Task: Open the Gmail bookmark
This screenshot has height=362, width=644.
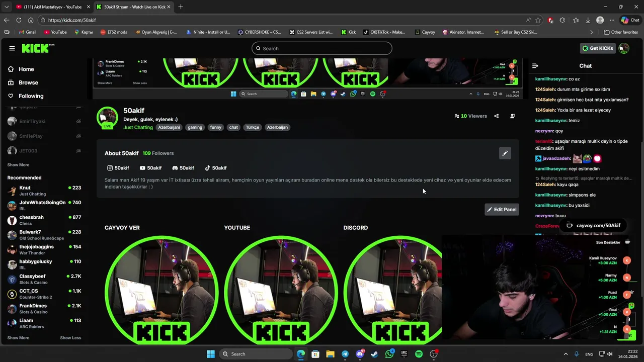Action: click(x=27, y=32)
